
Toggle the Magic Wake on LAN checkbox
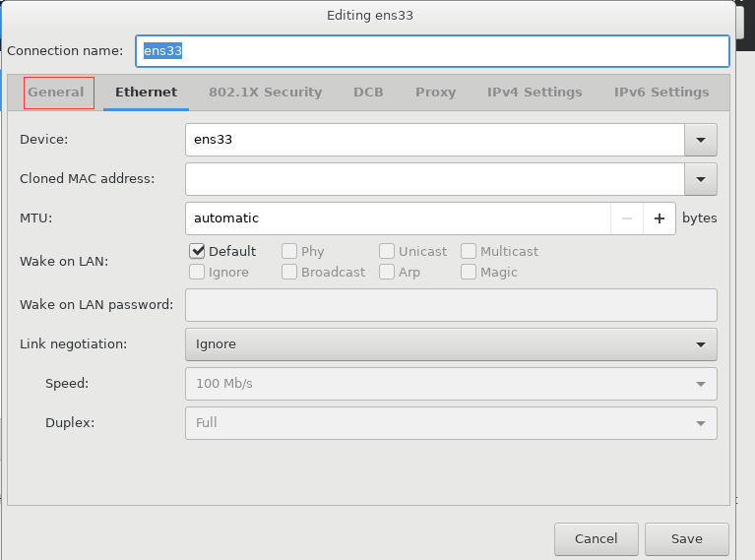tap(469, 272)
